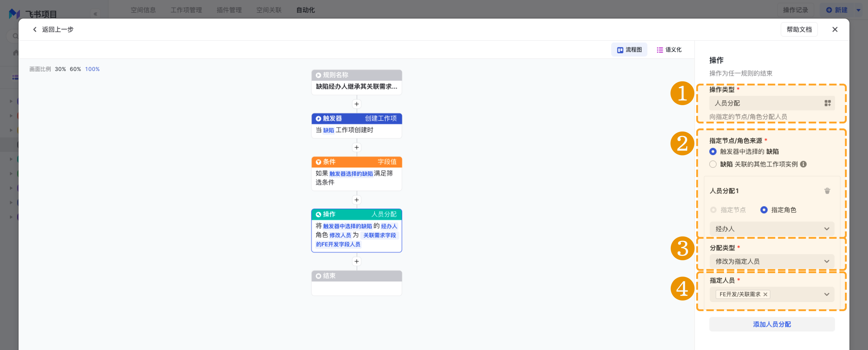
Task: Click the 操作类型 field showing 人员分配
Action: pyautogui.click(x=772, y=103)
